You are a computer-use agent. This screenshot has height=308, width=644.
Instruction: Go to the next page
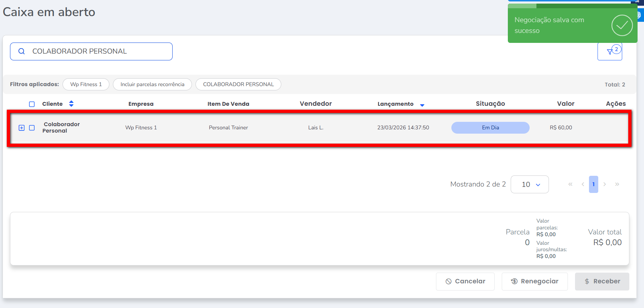pyautogui.click(x=605, y=184)
